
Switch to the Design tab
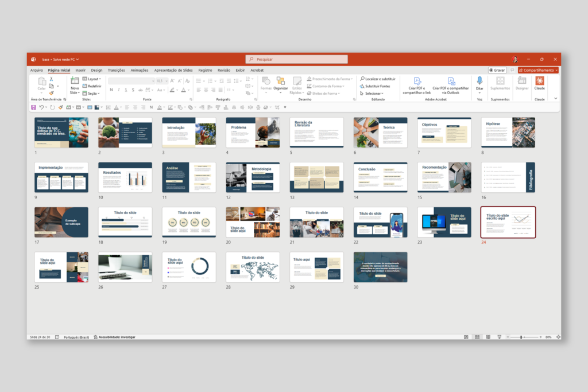coord(96,70)
